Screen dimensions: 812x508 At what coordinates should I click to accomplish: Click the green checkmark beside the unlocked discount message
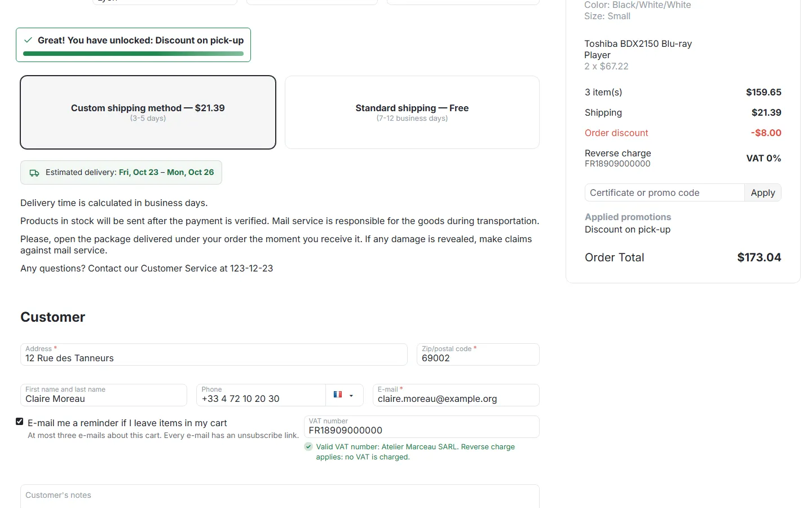tap(28, 40)
